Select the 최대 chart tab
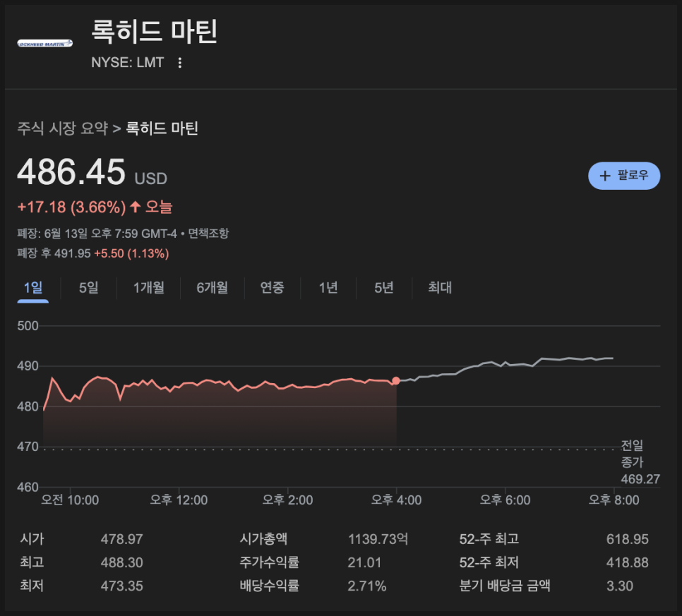The height and width of the screenshot is (616, 682). click(x=440, y=287)
